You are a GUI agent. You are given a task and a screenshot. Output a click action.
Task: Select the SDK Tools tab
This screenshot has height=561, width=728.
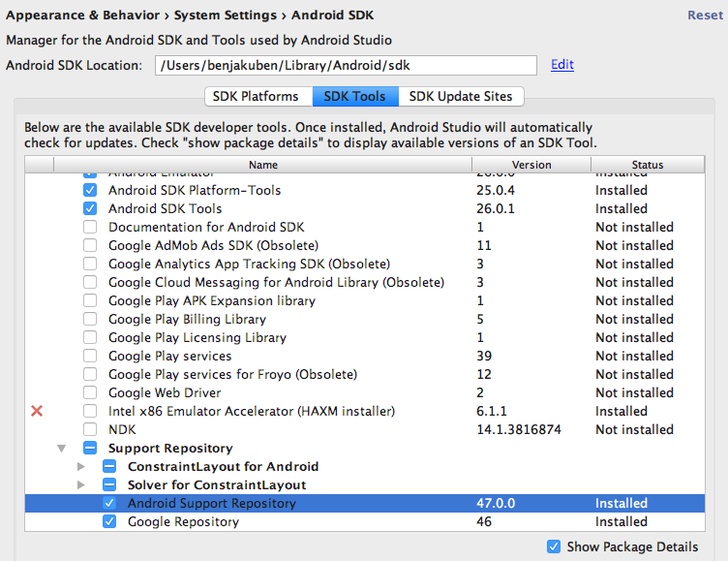click(x=355, y=96)
